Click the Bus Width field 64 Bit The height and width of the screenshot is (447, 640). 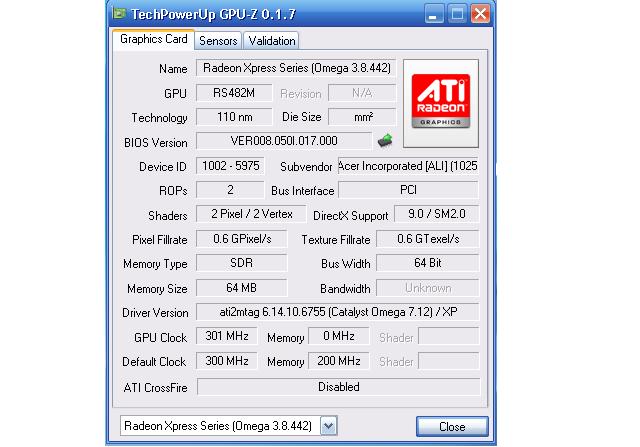pos(427,263)
